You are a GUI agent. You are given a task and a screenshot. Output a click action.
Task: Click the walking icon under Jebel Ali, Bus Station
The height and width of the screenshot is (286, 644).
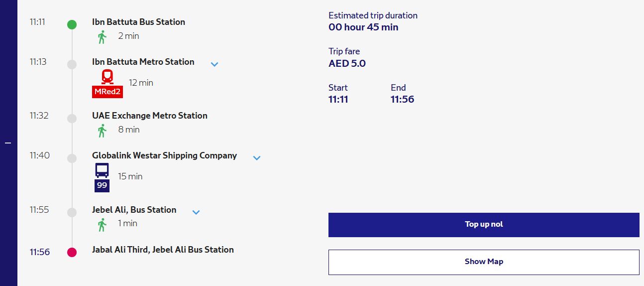pyautogui.click(x=102, y=224)
